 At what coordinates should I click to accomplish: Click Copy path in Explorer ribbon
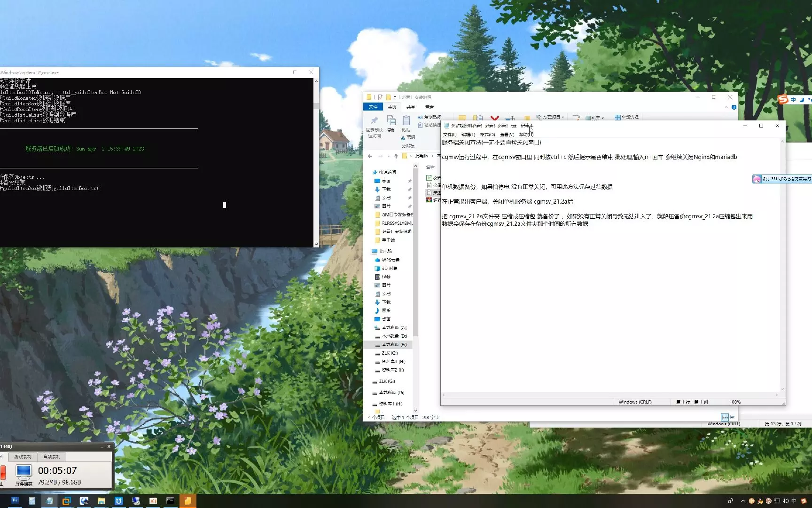point(429,117)
